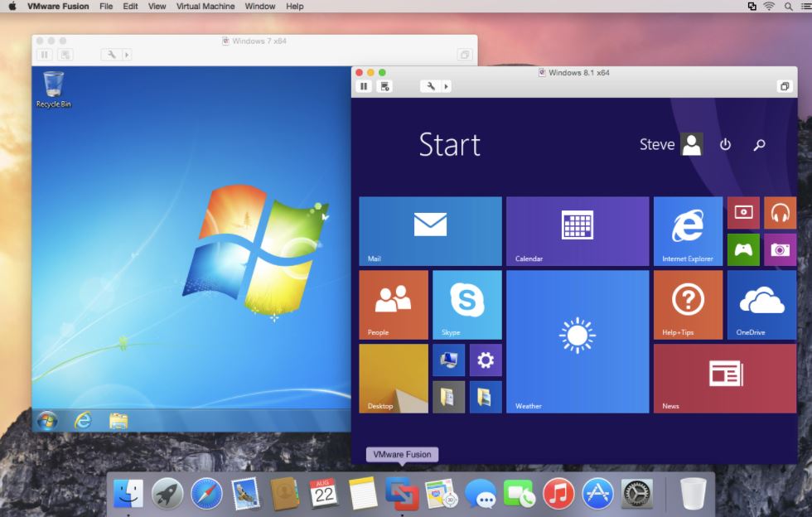This screenshot has height=517, width=812.
Task: Click the Start screen search magnifier
Action: pyautogui.click(x=759, y=144)
